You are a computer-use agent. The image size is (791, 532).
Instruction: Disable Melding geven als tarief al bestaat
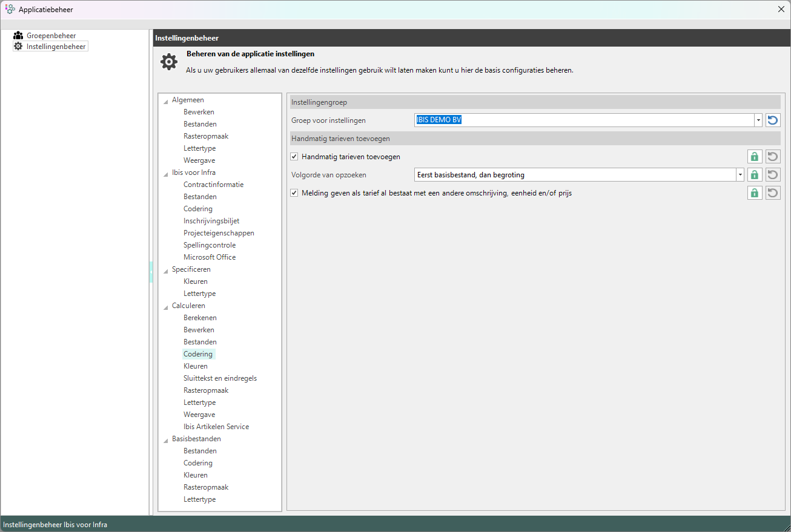point(294,193)
